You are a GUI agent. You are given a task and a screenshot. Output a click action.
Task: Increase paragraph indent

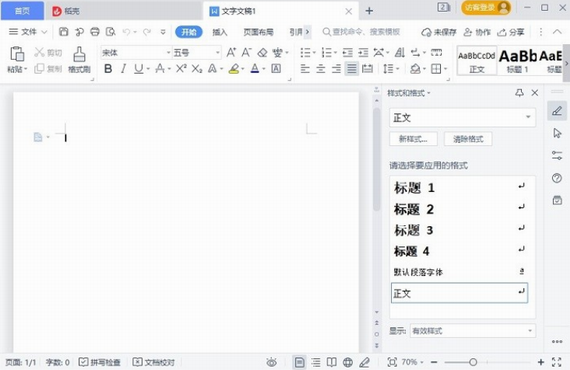pos(363,53)
